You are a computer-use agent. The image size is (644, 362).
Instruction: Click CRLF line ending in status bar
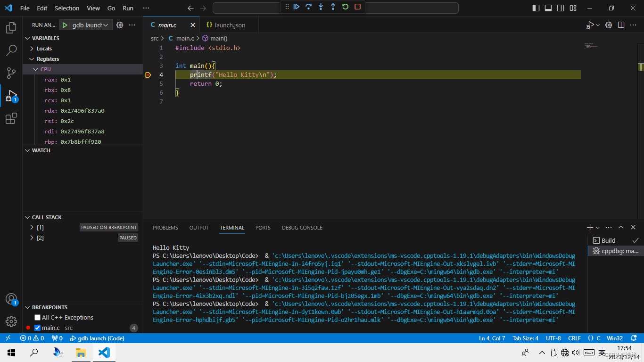(574, 338)
